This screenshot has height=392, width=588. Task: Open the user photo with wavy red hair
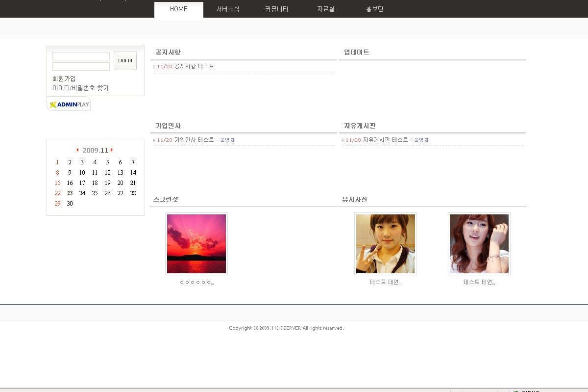[479, 244]
